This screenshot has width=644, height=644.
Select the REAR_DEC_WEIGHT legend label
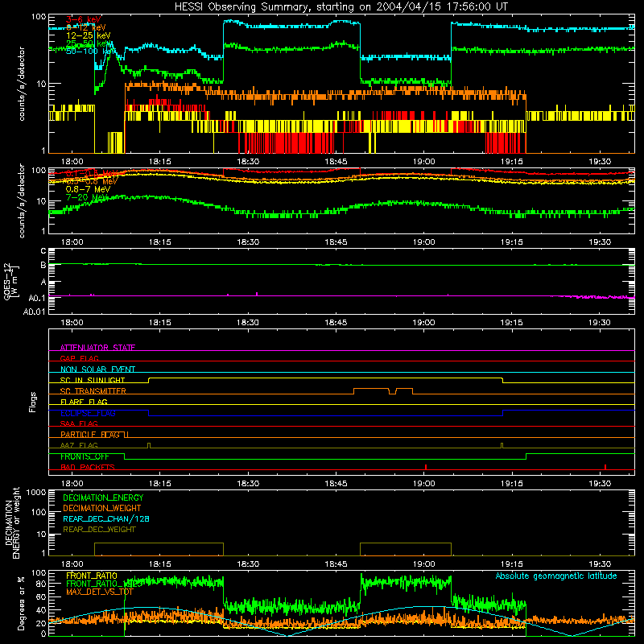click(99, 530)
